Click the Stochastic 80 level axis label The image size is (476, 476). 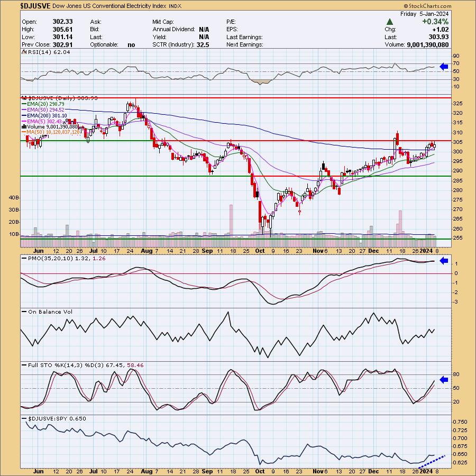pos(456,374)
